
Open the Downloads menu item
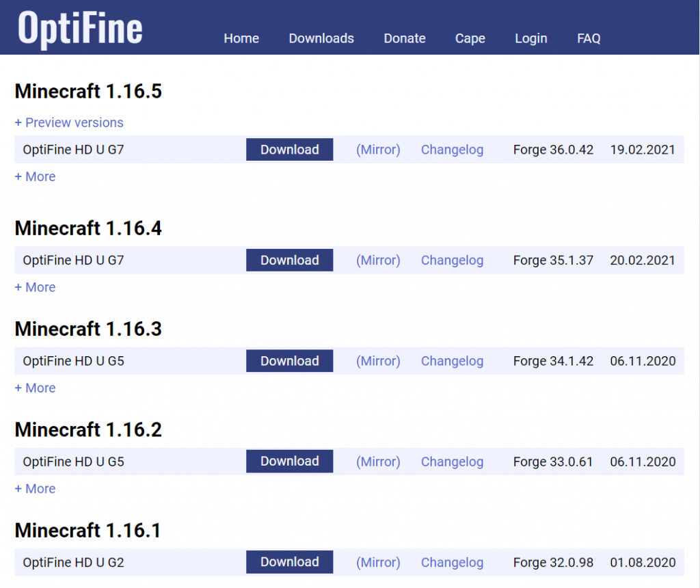[x=321, y=38]
